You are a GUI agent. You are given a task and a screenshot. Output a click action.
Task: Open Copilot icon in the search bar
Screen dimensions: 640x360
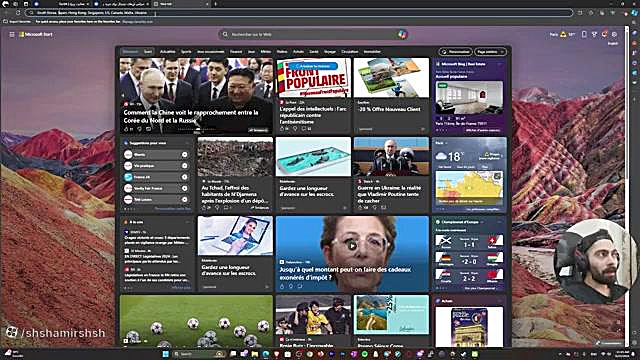[x=402, y=35]
